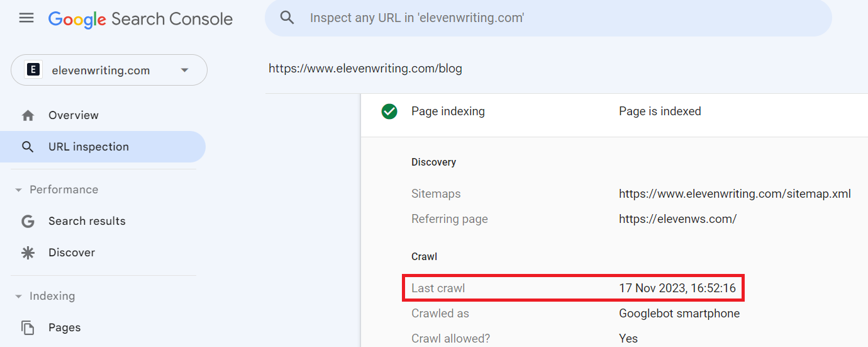Open the hamburger main menu
868x347 pixels.
pos(26,18)
